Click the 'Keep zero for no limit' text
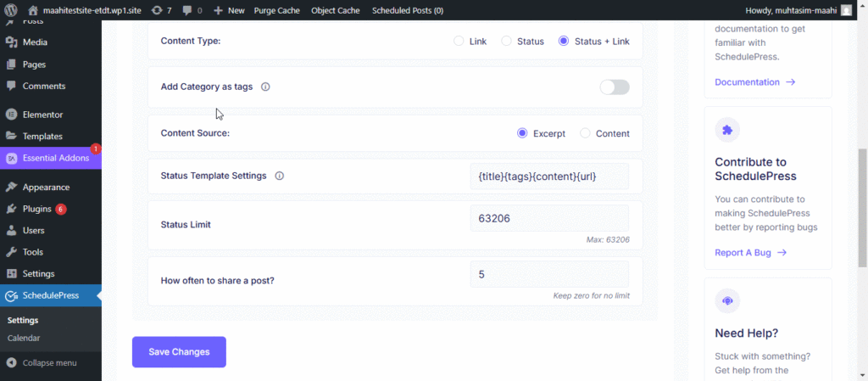 click(x=591, y=295)
